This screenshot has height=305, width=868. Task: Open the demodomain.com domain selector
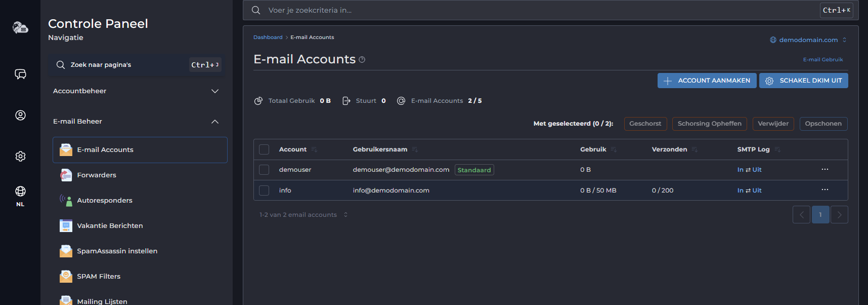[808, 40]
